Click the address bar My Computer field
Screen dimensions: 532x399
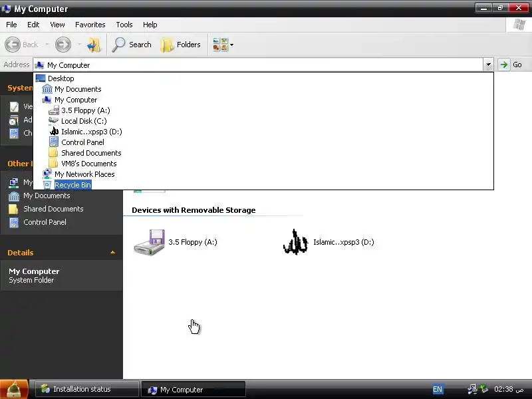(x=258, y=65)
